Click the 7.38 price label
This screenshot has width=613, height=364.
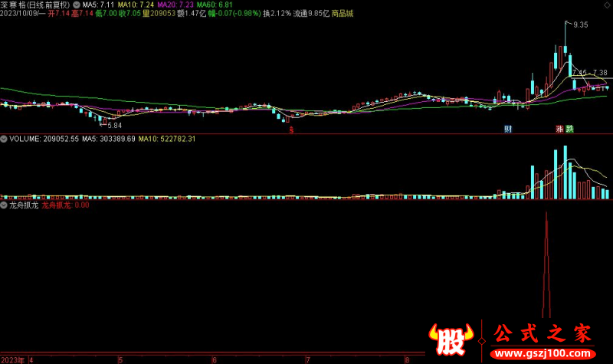[x=600, y=73]
